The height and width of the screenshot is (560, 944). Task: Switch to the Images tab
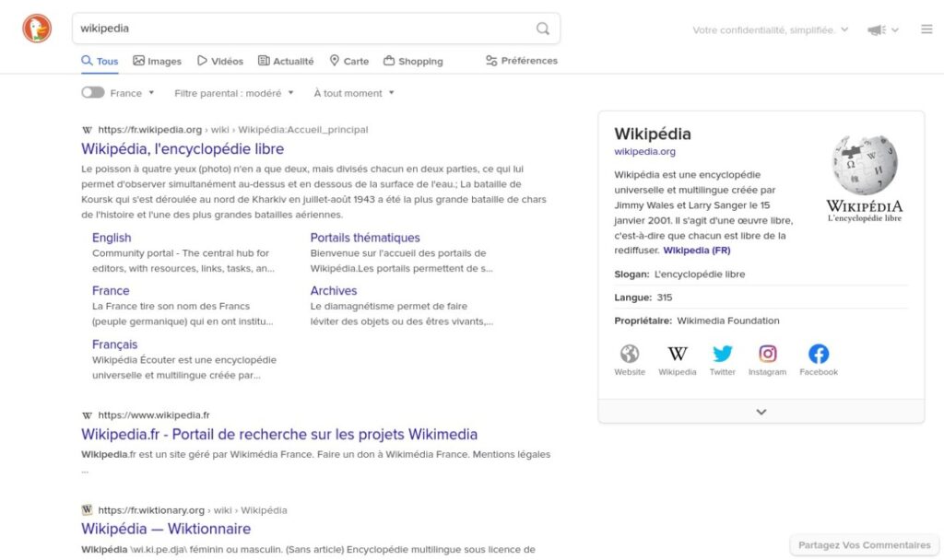click(157, 62)
